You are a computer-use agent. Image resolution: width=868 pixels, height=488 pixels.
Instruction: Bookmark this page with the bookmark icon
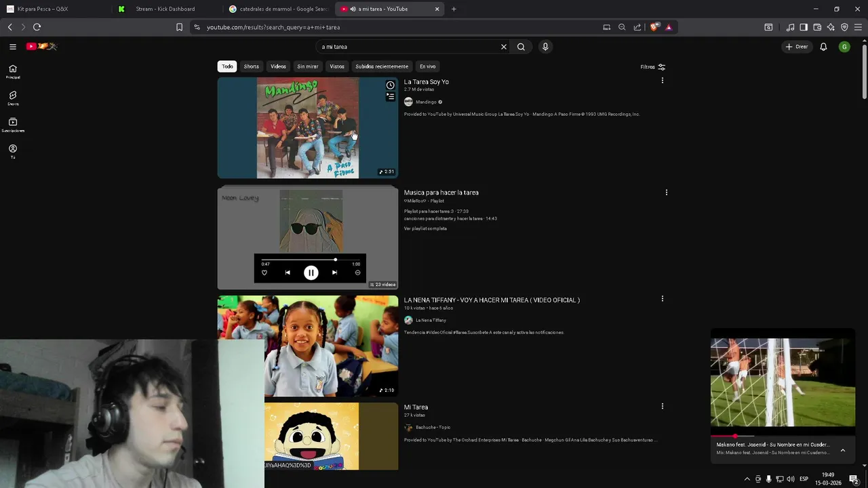[179, 27]
